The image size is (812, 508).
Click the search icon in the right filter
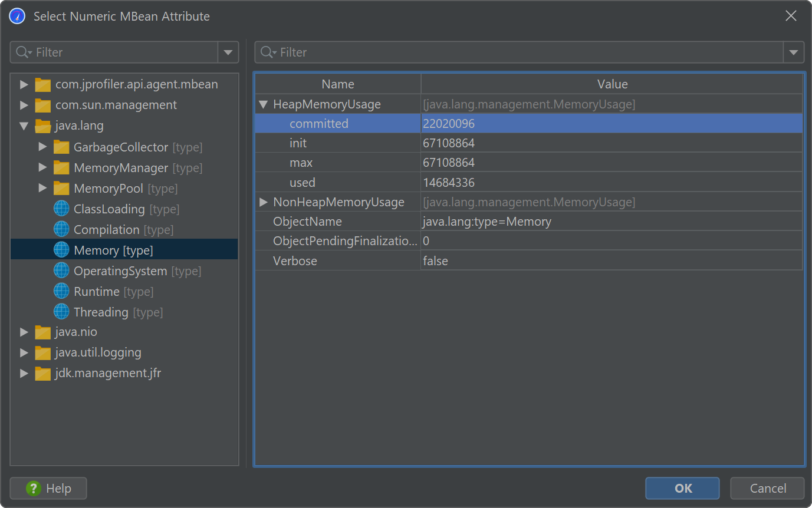click(x=268, y=52)
